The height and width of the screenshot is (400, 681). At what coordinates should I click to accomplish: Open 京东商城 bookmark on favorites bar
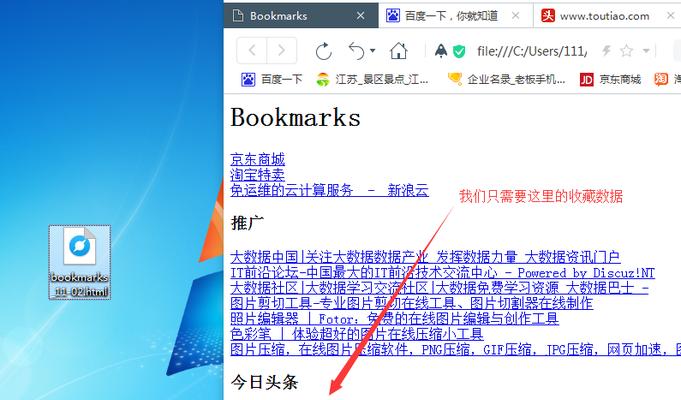[610, 79]
